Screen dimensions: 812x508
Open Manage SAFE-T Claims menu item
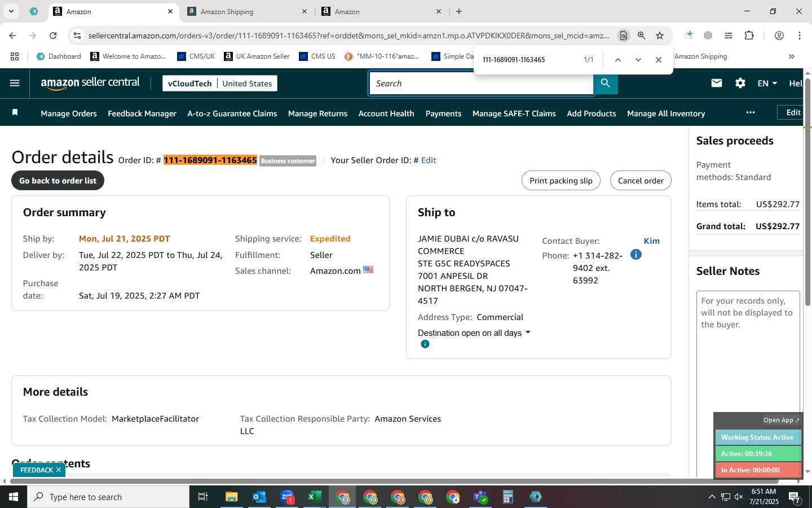tap(514, 113)
